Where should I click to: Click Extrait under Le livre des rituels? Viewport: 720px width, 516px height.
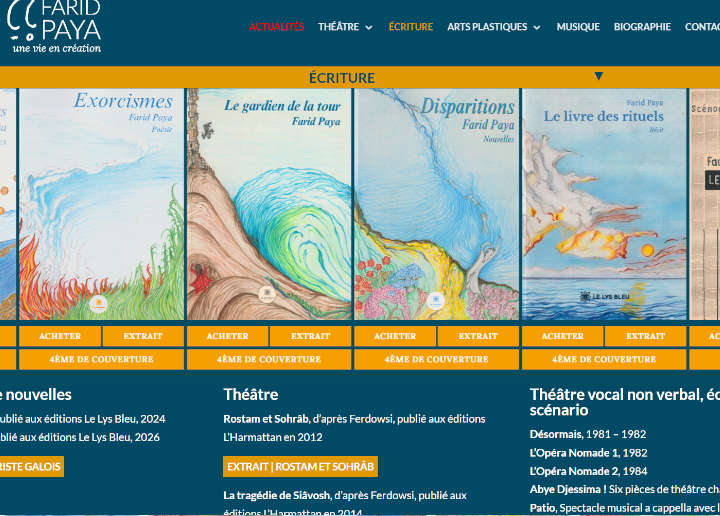(x=646, y=336)
